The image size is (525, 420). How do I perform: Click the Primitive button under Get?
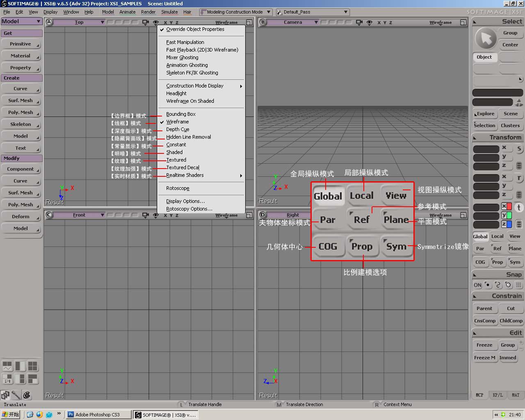coord(21,44)
